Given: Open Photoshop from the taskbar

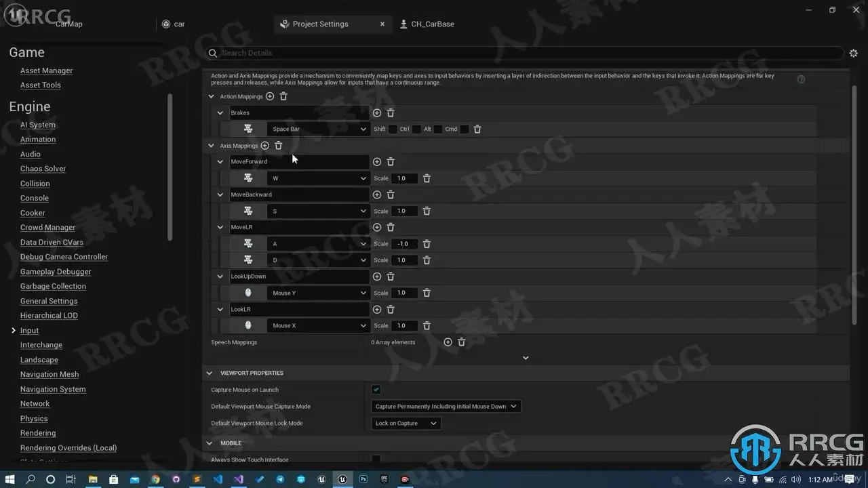Looking at the screenshot, I should [x=363, y=479].
